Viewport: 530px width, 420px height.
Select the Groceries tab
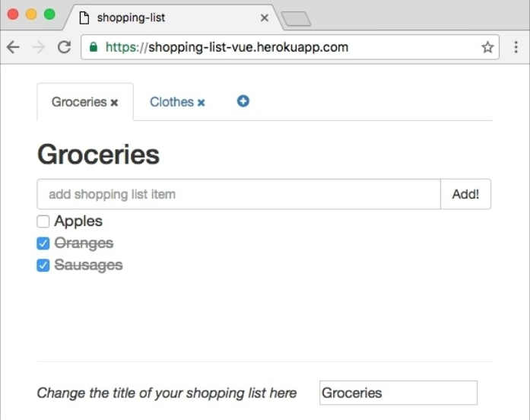[x=78, y=102]
